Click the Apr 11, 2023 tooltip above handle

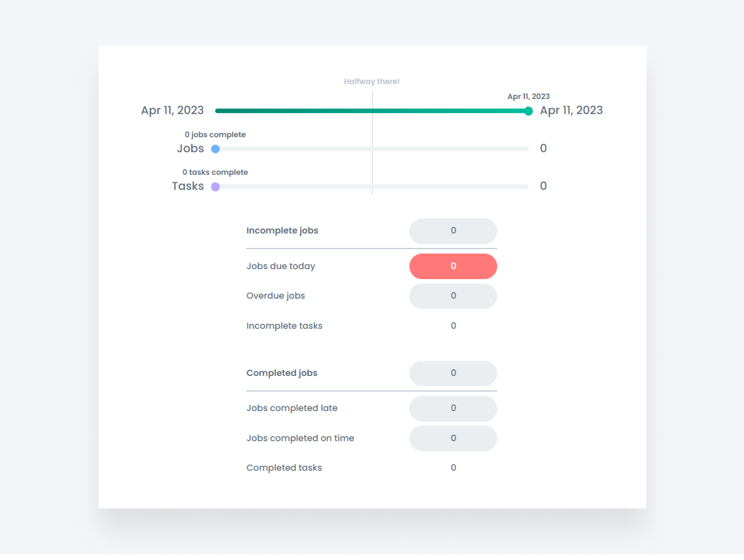(x=529, y=97)
